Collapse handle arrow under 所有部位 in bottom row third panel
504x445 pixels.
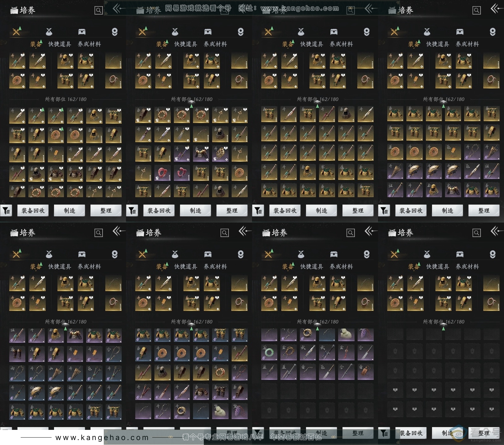(317, 327)
